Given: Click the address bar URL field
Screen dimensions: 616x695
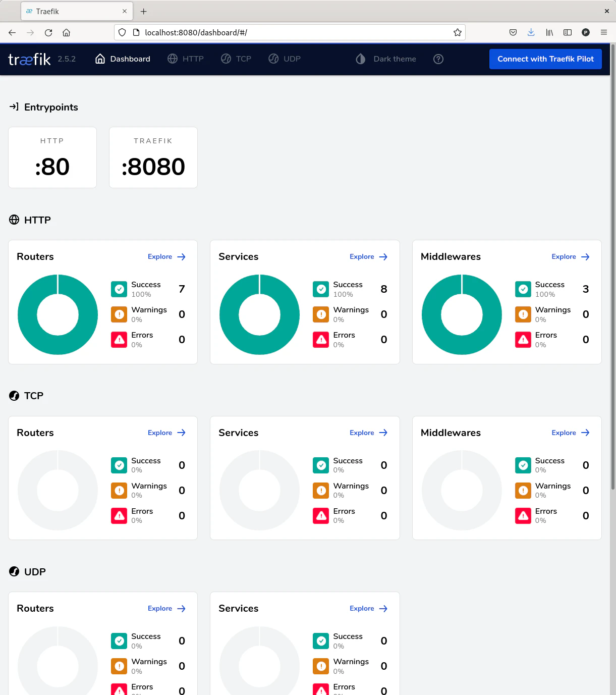Looking at the screenshot, I should [x=293, y=32].
